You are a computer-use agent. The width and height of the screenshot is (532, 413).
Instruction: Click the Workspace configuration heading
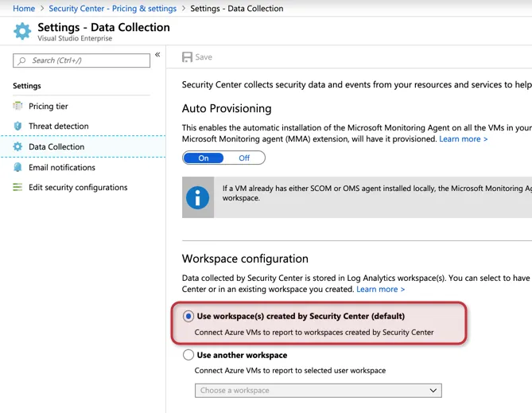[x=245, y=259]
